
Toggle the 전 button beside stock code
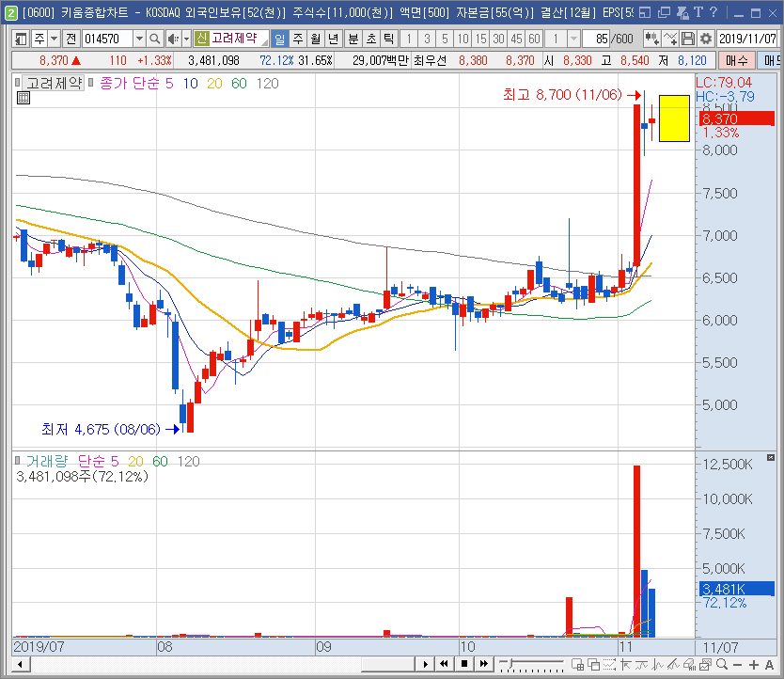[71, 39]
